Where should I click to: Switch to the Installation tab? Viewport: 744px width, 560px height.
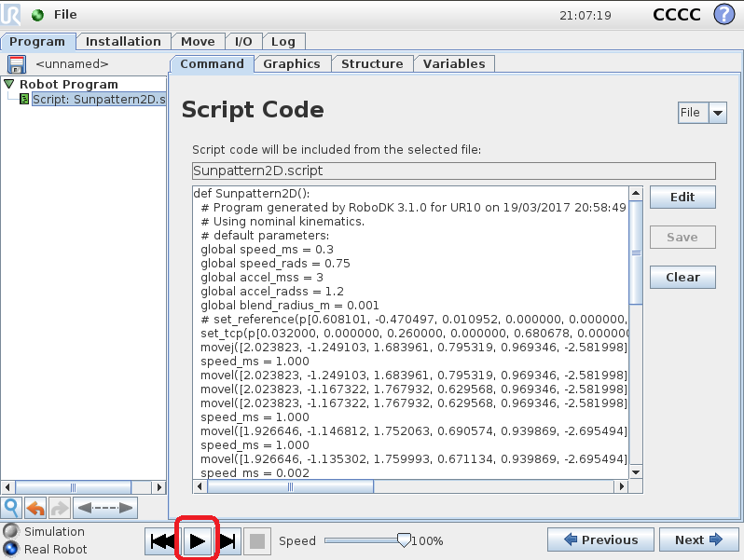coord(123,41)
